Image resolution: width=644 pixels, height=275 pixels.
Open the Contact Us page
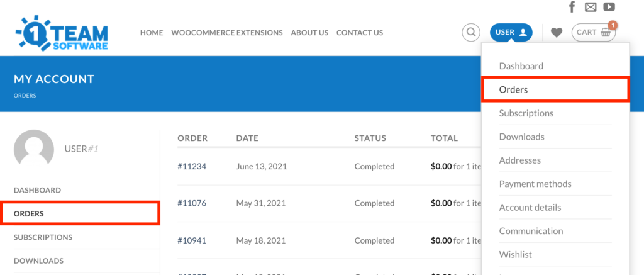click(x=360, y=33)
